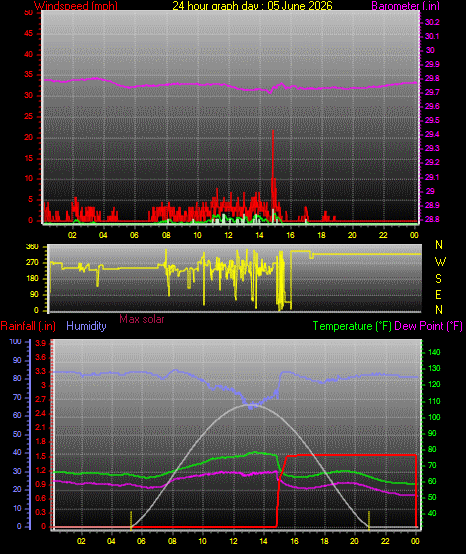Click the barometer scale value '29.9'
The height and width of the screenshot is (554, 466).
(x=432, y=64)
